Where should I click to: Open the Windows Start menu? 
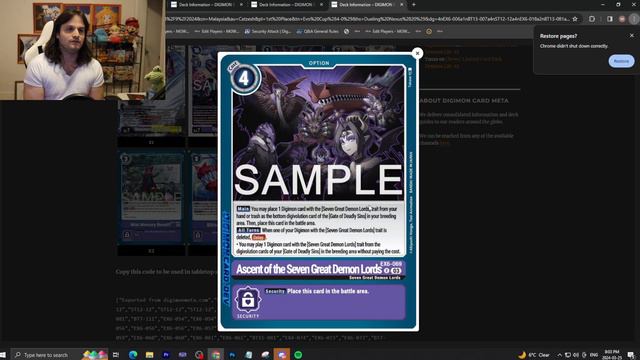pyautogui.click(x=3, y=355)
